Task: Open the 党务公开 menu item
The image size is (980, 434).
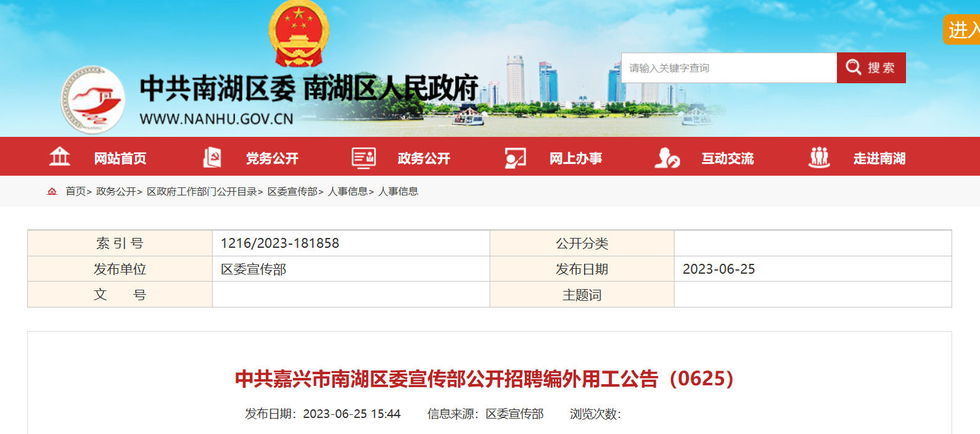Action: [x=272, y=158]
